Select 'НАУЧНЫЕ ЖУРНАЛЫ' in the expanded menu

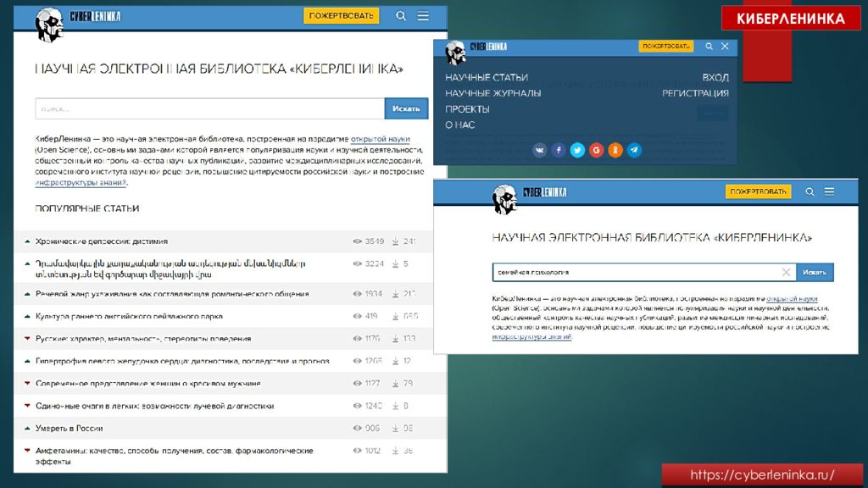pyautogui.click(x=493, y=93)
